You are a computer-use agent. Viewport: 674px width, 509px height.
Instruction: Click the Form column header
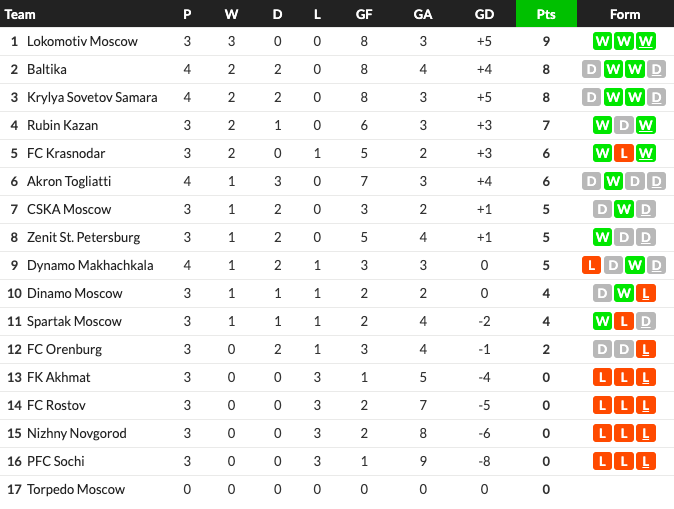625,14
